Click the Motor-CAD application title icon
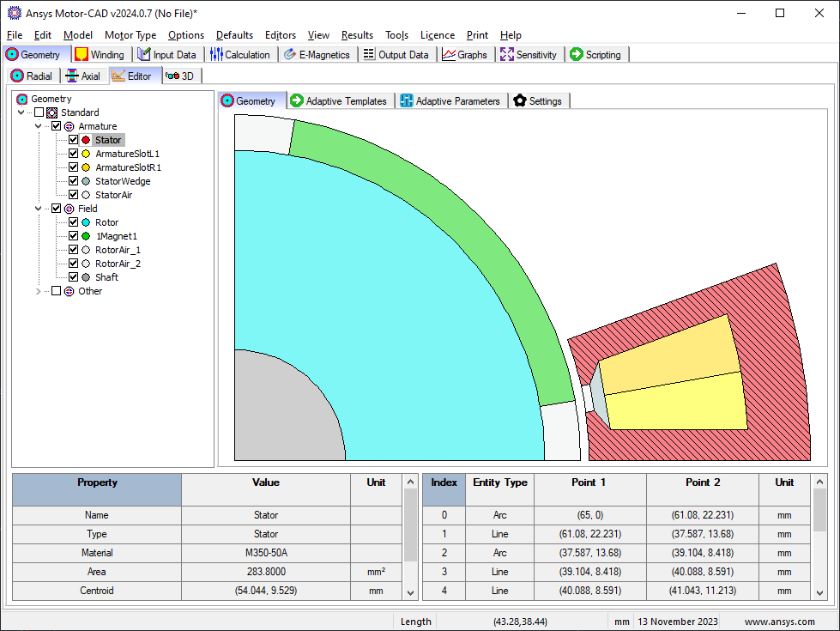 click(14, 14)
